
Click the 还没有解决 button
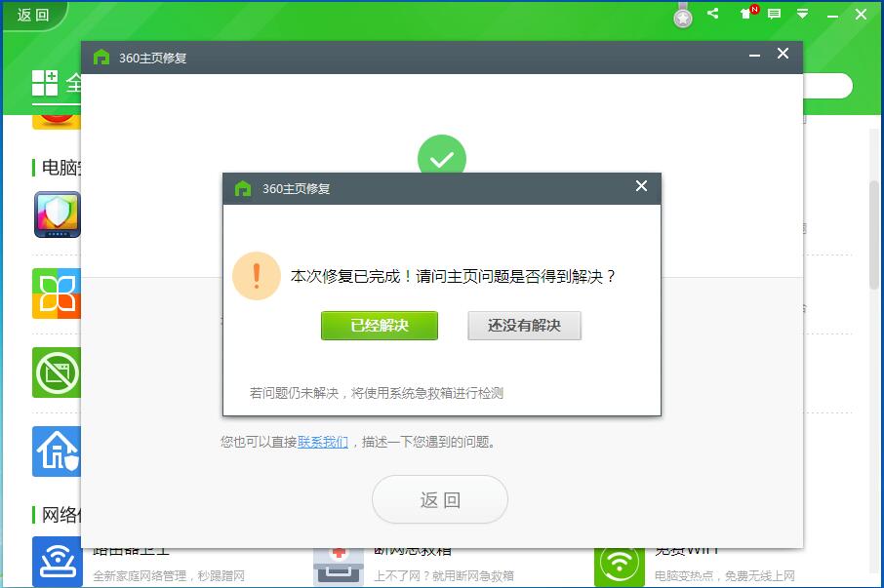524,325
